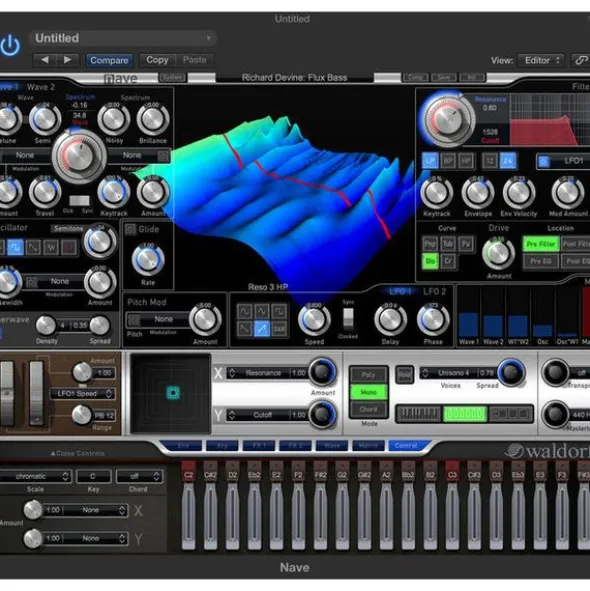Click the blue filter LFO1 modulation icon
This screenshot has height=591, width=590.
click(x=544, y=162)
